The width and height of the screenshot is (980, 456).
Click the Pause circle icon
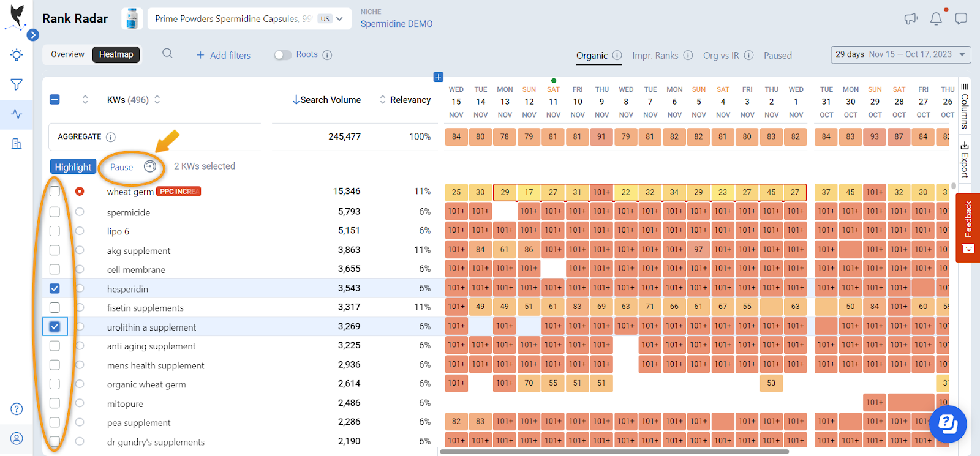point(150,166)
